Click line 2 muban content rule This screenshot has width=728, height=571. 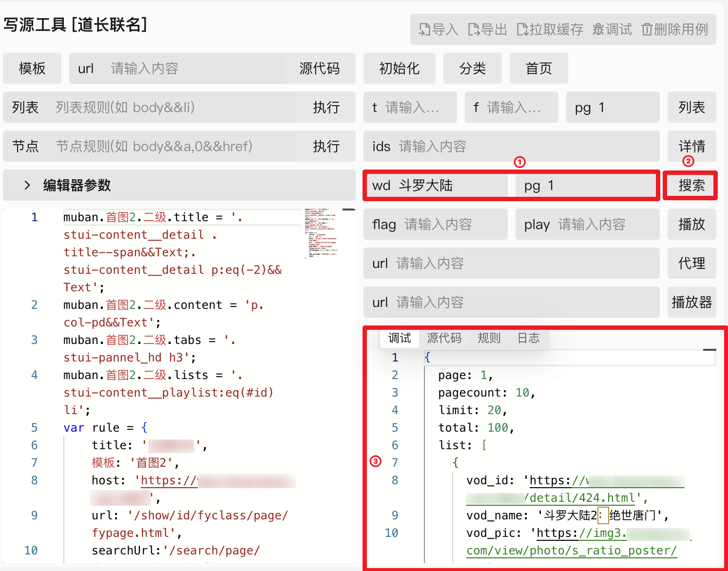pyautogui.click(x=164, y=314)
